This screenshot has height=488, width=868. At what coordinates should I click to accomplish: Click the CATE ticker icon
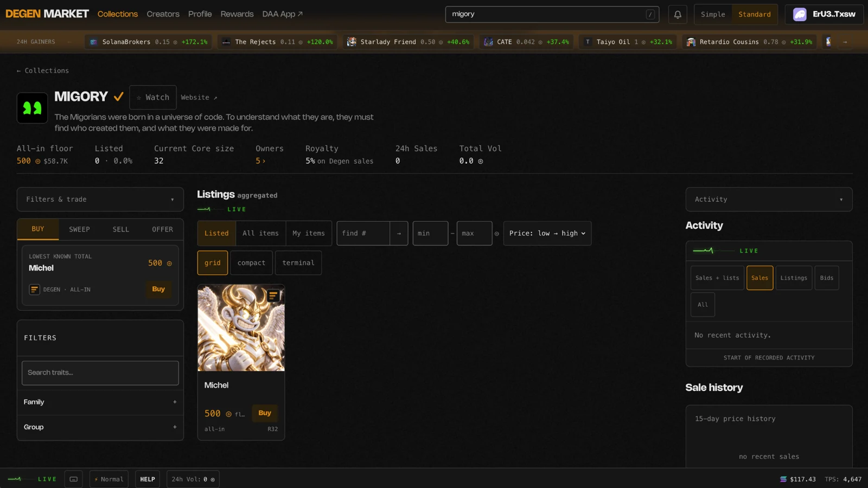coord(488,42)
